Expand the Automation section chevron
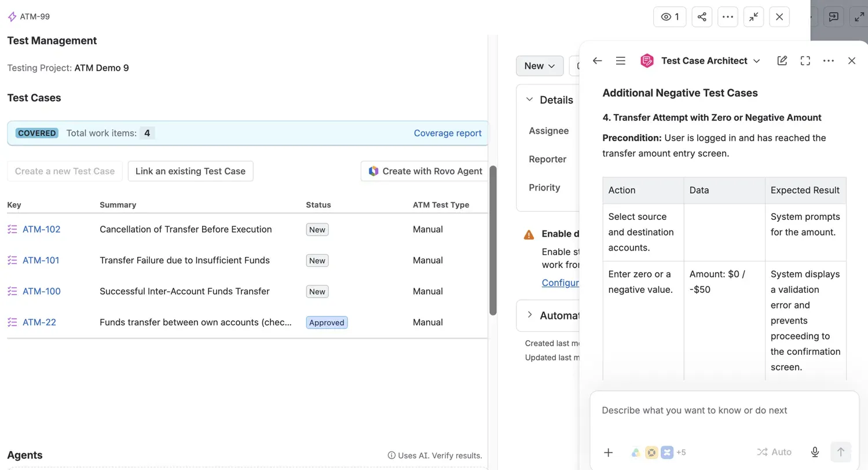Viewport: 868px width, 470px height. [529, 315]
